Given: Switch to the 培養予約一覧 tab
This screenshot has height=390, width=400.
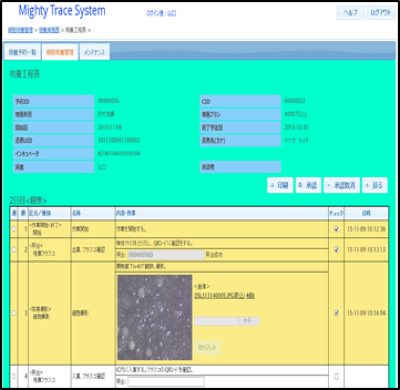Looking at the screenshot, I should pos(22,52).
